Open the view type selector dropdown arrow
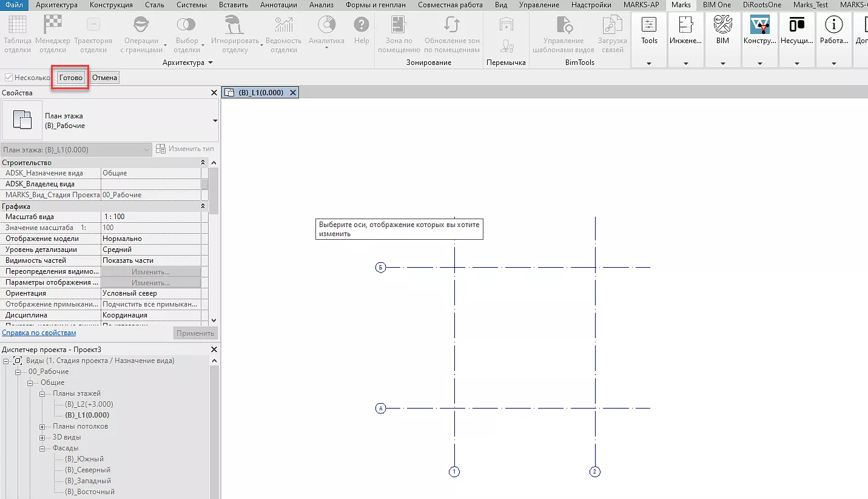 pos(215,121)
